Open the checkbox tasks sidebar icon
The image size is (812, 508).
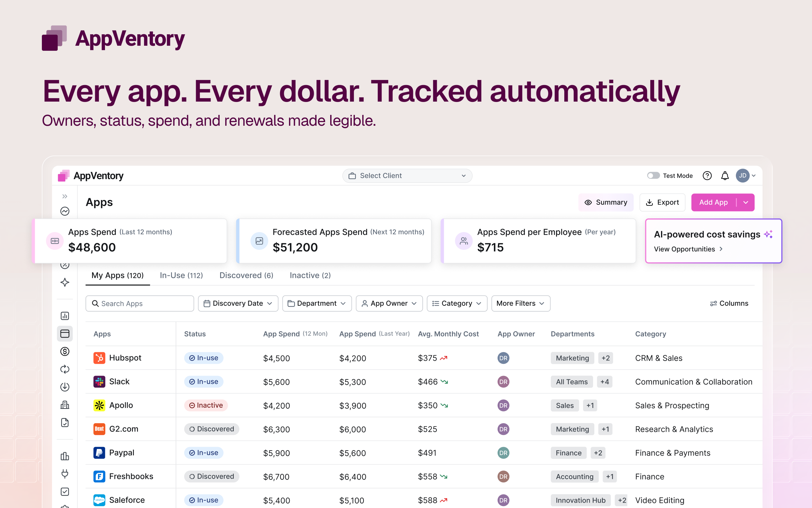(x=65, y=491)
